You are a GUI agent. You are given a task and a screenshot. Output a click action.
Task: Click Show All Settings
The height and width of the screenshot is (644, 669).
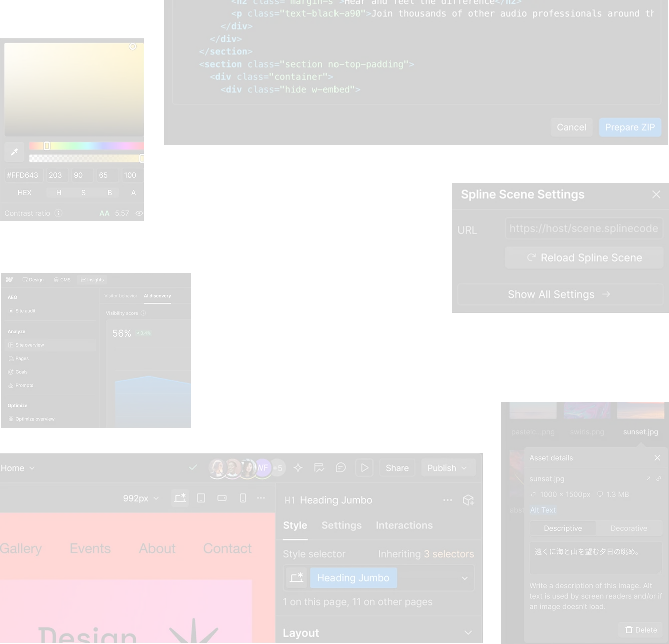tap(560, 294)
